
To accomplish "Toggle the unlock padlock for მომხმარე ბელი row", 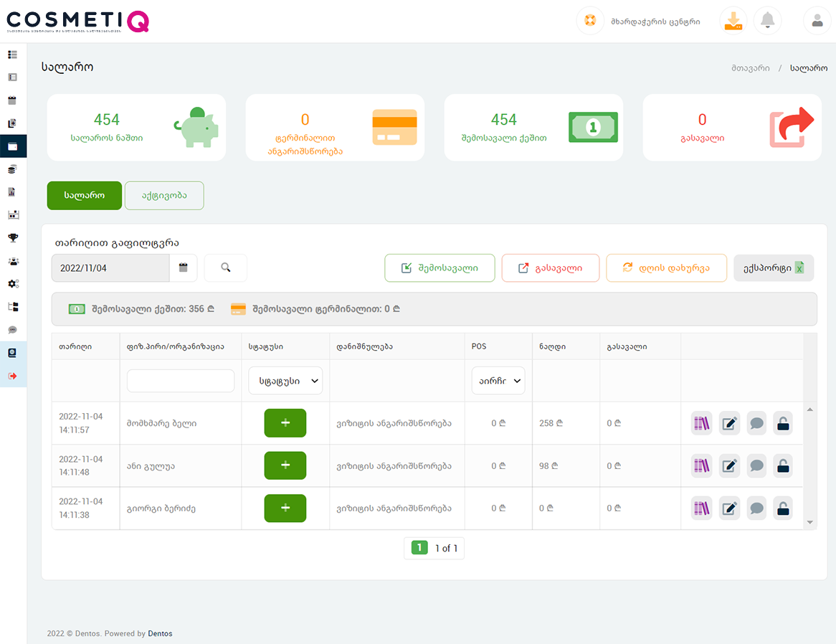I will 783,424.
